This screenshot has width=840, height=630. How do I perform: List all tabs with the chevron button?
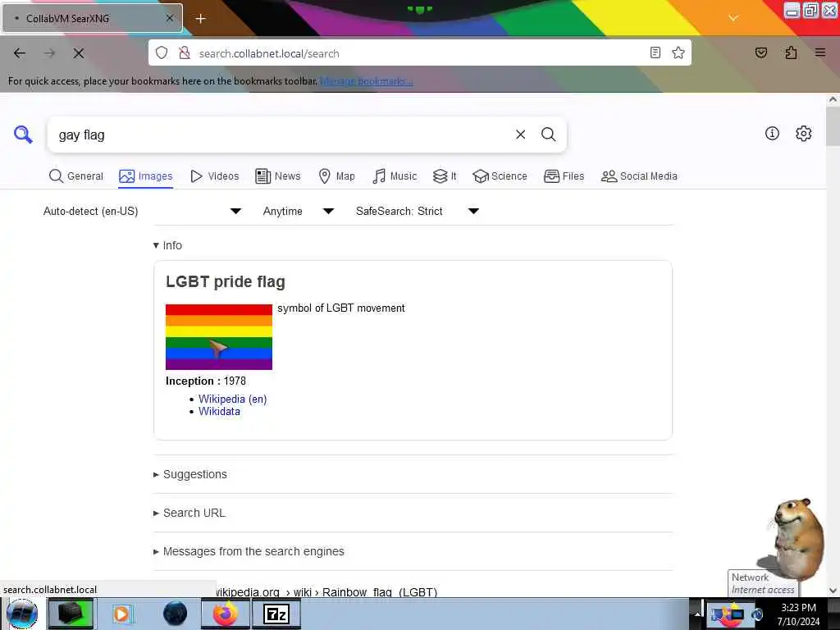[x=733, y=18]
